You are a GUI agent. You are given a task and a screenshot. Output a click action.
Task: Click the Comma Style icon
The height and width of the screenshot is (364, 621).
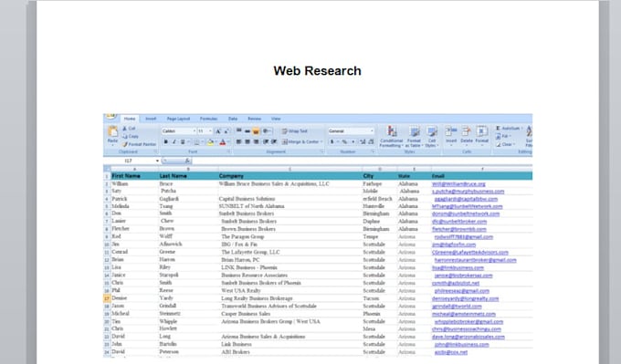pyautogui.click(x=353, y=141)
